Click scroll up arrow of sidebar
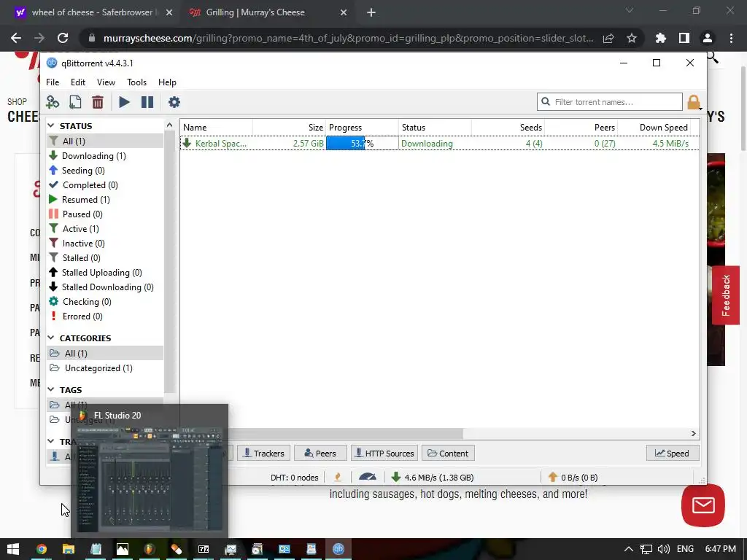 coord(169,125)
